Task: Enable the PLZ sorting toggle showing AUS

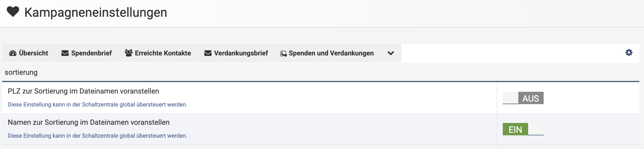Action: pos(523,98)
